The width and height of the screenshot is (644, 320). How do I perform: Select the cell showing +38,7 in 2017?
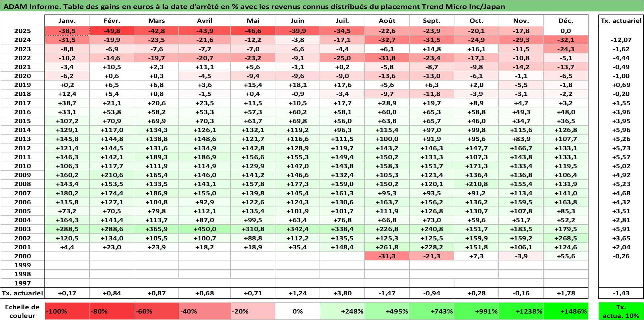point(67,103)
